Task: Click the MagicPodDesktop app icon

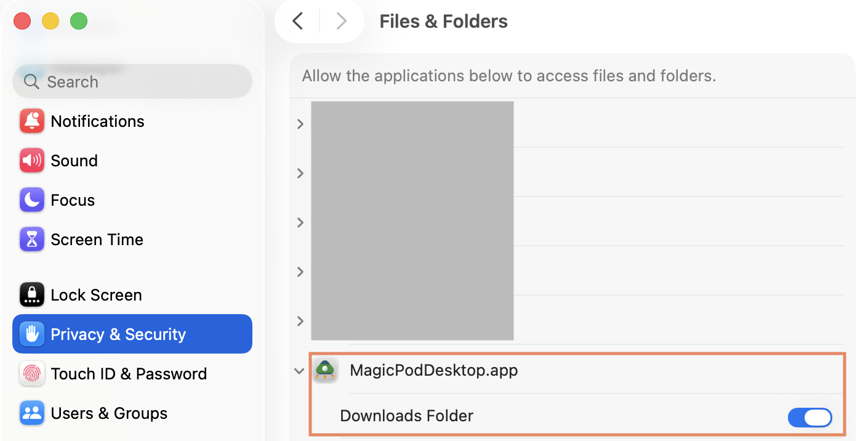Action: 324,370
